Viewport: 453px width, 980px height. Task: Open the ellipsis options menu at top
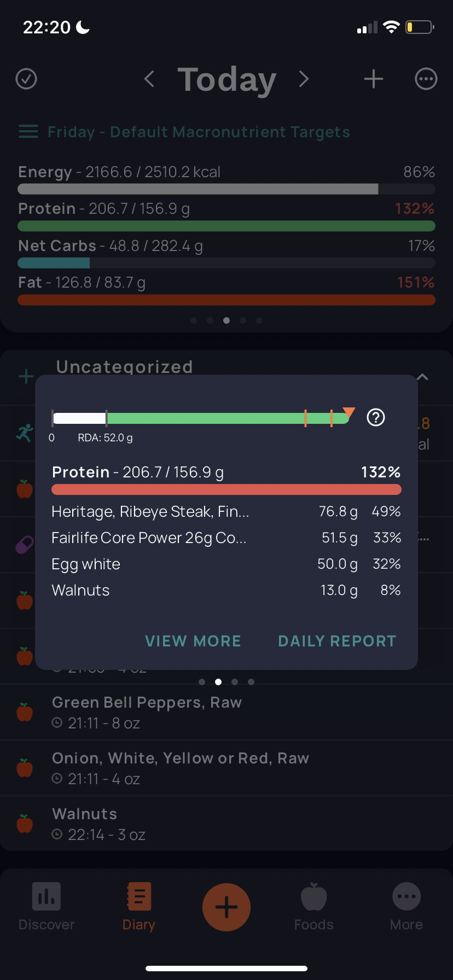click(426, 79)
